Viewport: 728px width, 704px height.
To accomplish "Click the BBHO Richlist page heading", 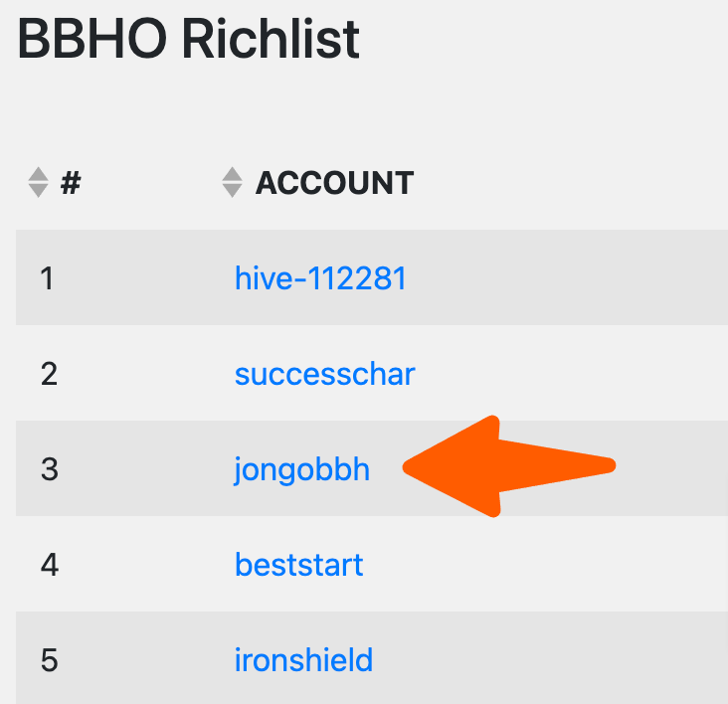I will [x=189, y=39].
